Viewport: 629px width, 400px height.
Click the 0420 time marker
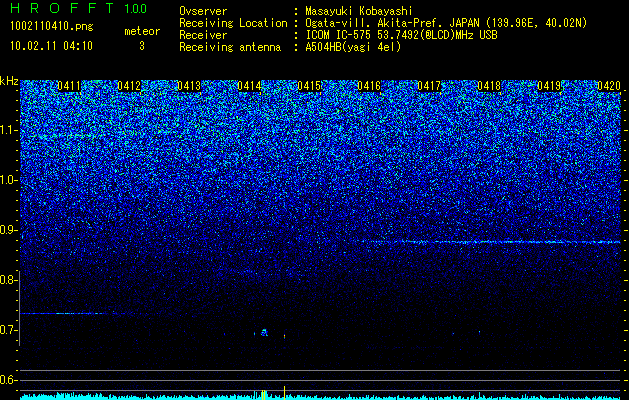[x=609, y=86]
